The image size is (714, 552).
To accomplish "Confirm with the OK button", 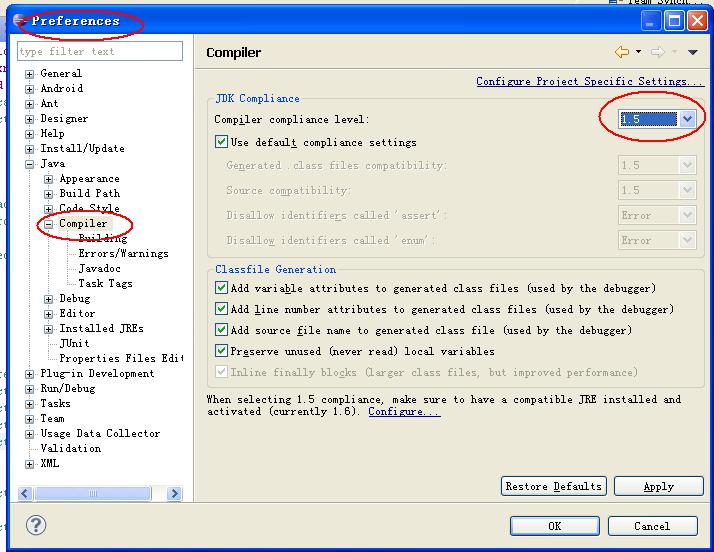I will [555, 526].
